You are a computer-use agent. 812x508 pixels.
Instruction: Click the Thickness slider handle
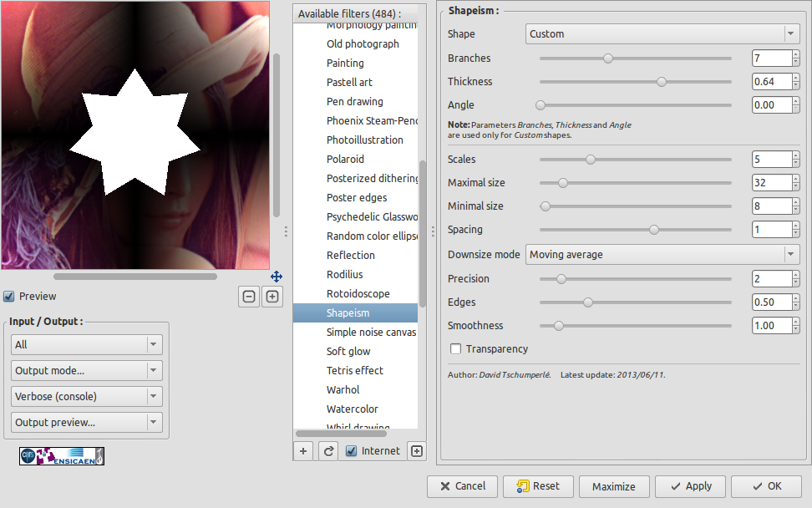[662, 82]
